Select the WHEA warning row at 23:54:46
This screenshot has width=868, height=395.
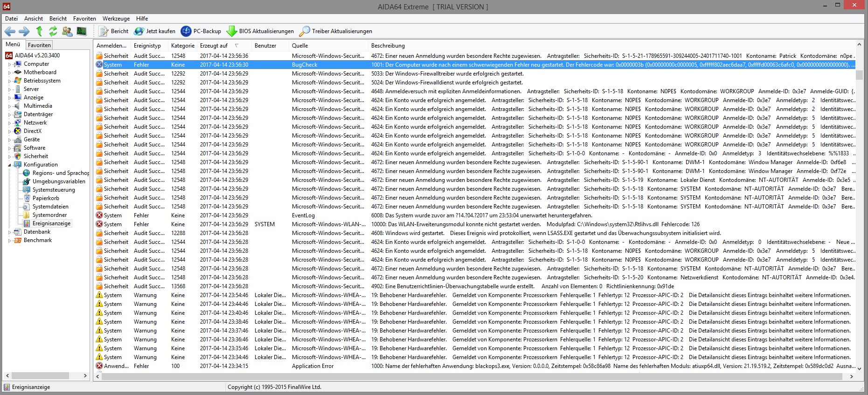475,295
